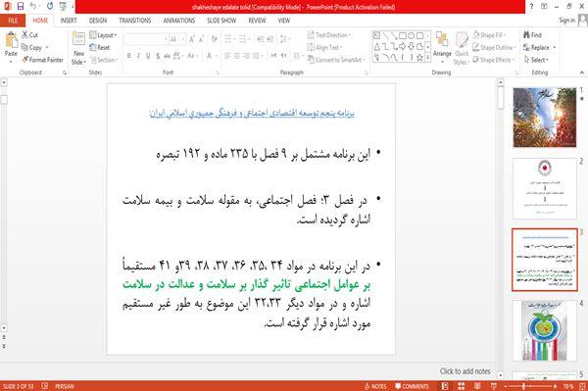
Task: Click the Increase Font Size icon
Action: pos(192,39)
